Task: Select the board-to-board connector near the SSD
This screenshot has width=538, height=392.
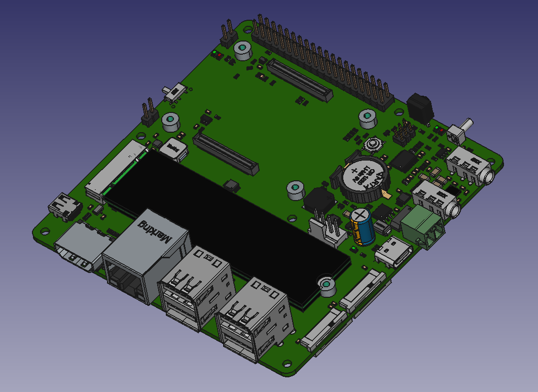Action: [x=226, y=154]
